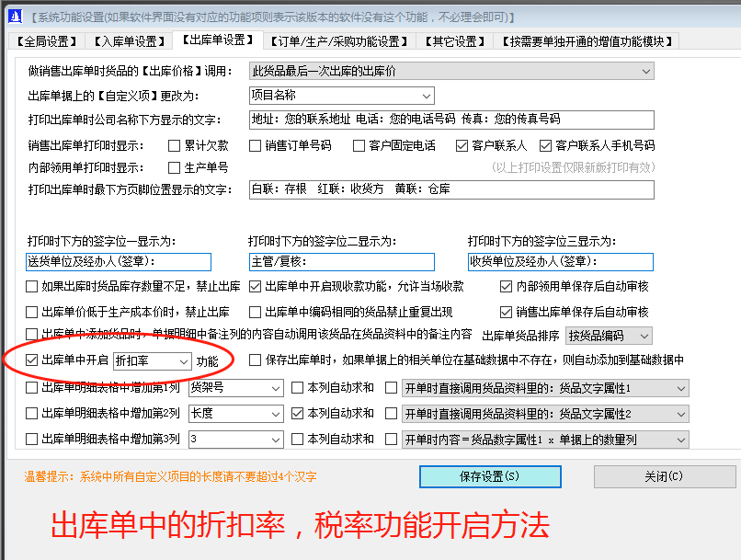
Task: Enable 出库单价低于生产成本时禁止出库
Action: pyautogui.click(x=28, y=310)
